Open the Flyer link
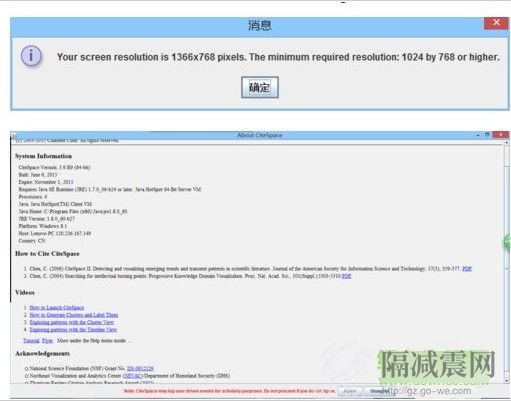 pos(47,340)
